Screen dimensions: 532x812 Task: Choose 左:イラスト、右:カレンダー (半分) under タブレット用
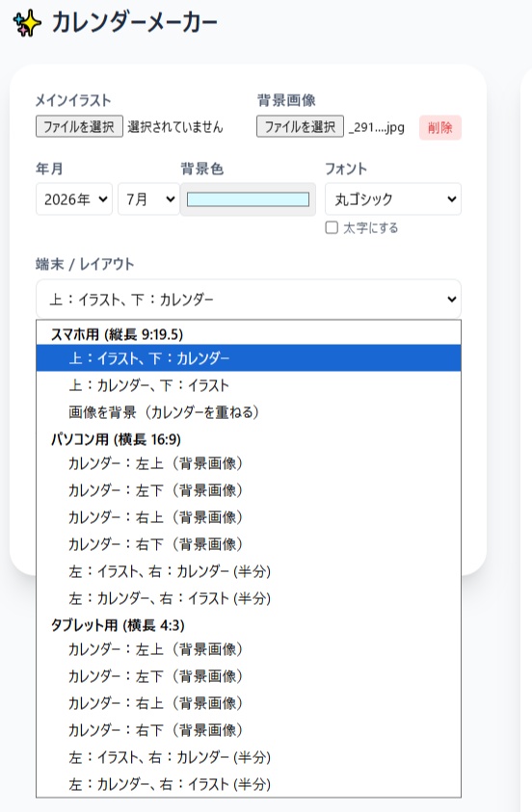click(249, 757)
